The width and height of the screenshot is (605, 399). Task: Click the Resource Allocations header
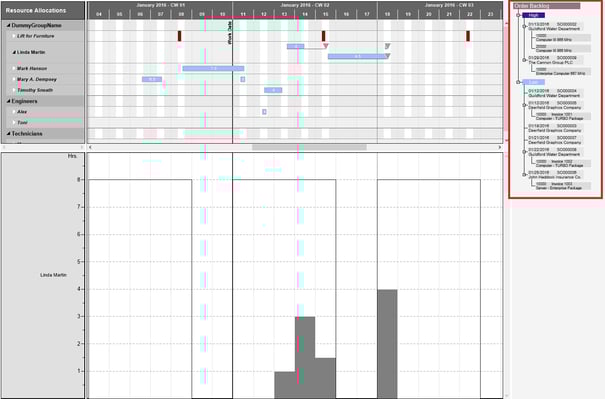point(43,10)
